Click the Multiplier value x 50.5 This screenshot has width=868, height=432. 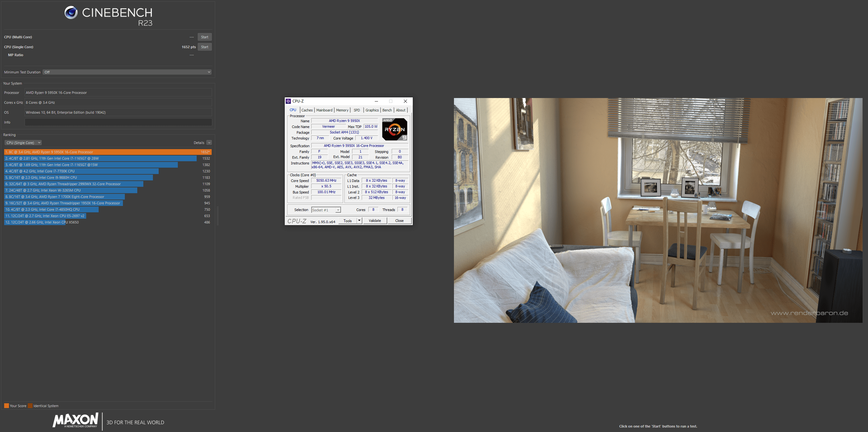(x=326, y=186)
